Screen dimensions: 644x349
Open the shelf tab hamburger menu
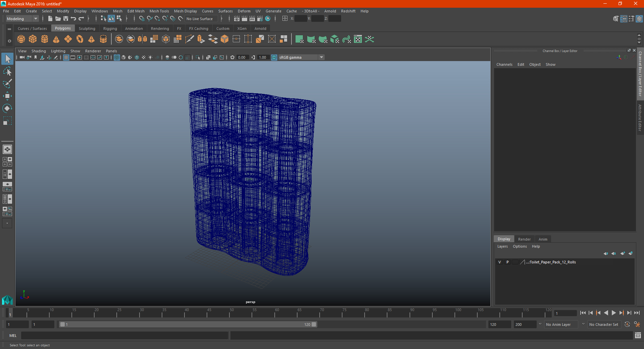click(9, 29)
